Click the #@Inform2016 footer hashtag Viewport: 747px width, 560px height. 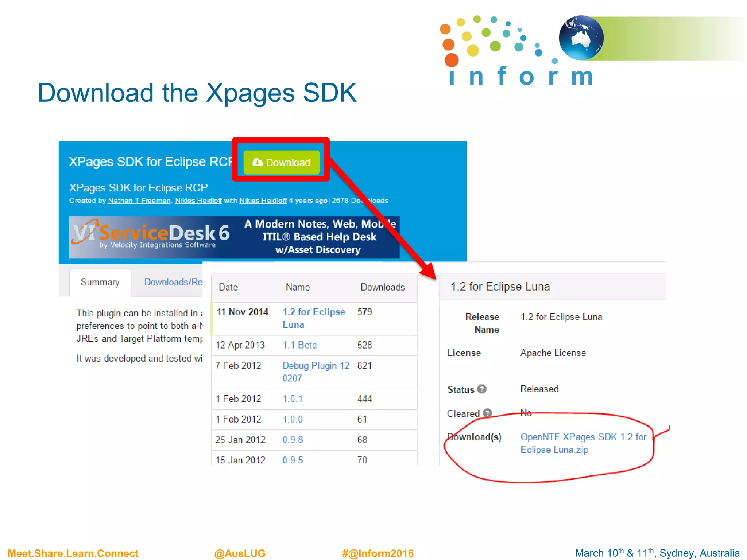tap(378, 553)
